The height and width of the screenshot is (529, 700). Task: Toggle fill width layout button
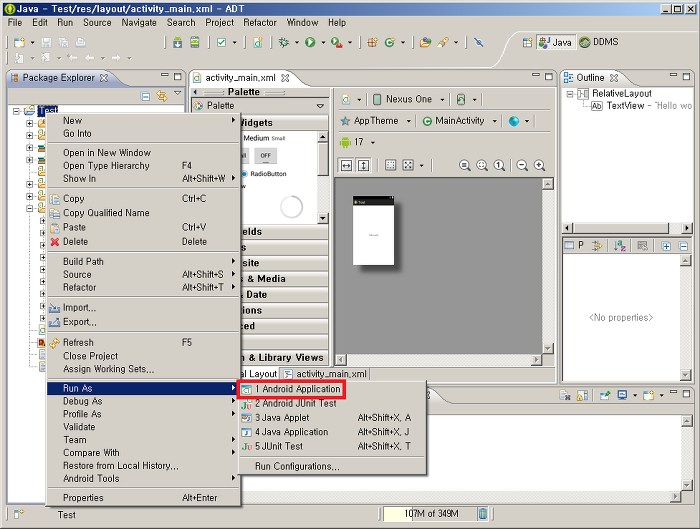tap(346, 166)
